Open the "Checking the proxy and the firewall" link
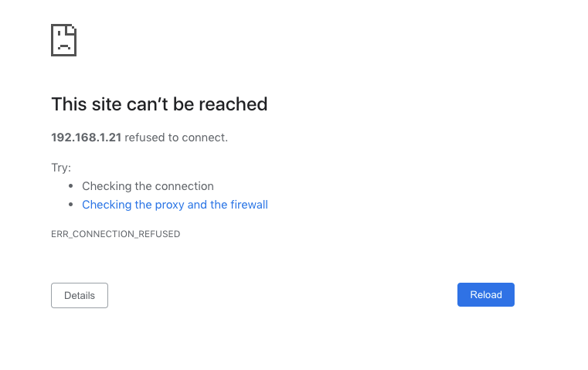 tap(175, 205)
